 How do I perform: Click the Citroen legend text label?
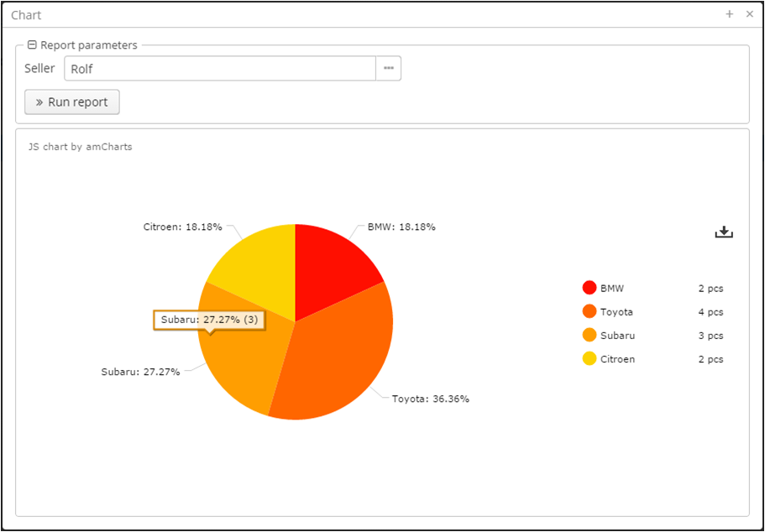[x=617, y=359]
